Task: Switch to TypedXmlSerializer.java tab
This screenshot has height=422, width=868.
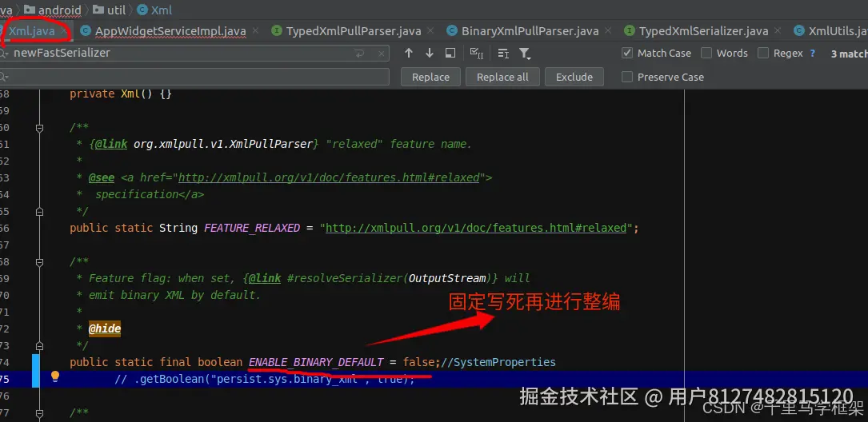Action: point(703,31)
